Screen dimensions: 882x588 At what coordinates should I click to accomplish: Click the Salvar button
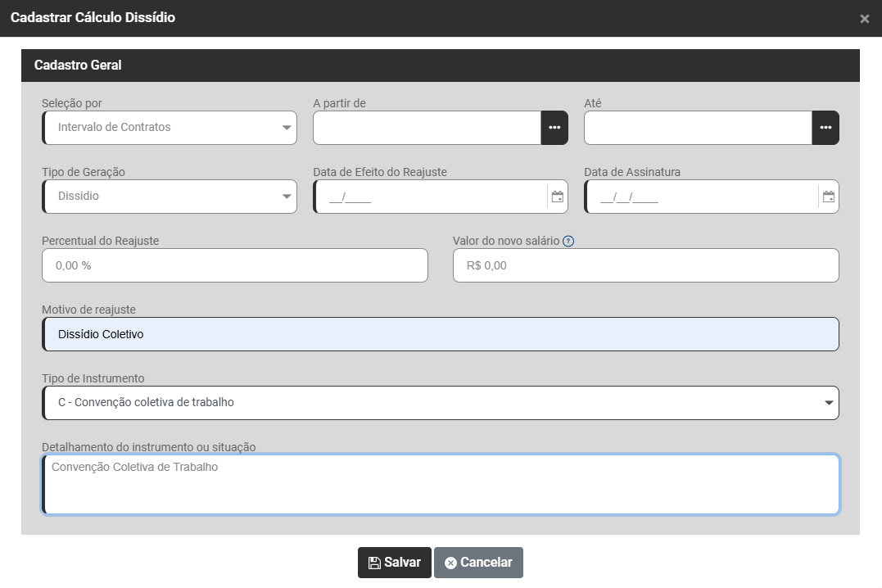[x=394, y=563]
